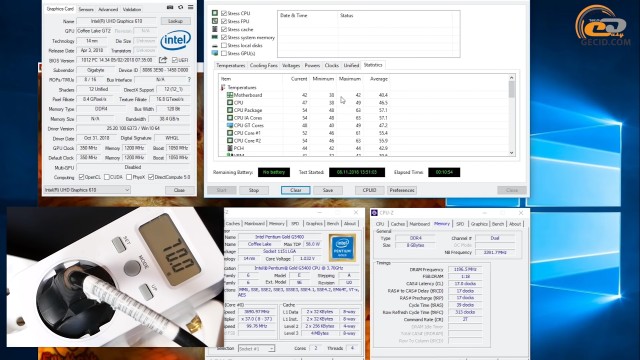Click the Elapsed Time 00:10:54 display
Screen dimensions: 640x360
click(444, 172)
